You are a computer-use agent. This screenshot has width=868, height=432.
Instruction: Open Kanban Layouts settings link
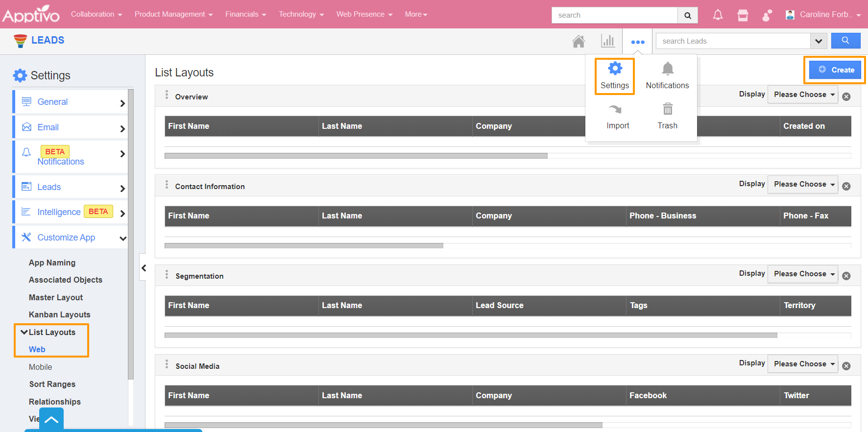[59, 314]
